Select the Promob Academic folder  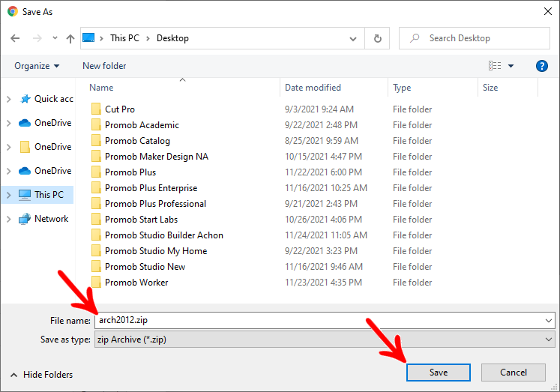click(x=142, y=125)
